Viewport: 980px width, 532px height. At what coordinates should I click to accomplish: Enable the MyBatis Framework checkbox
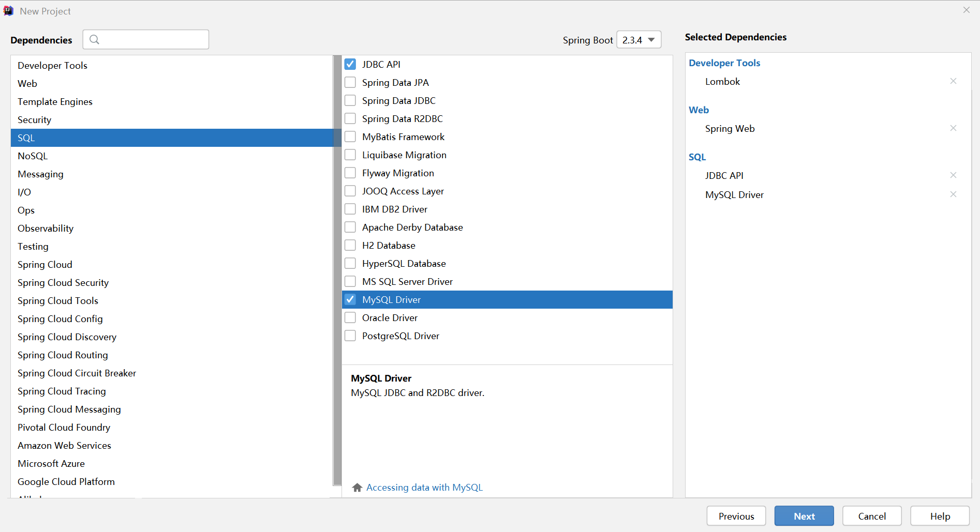[350, 136]
